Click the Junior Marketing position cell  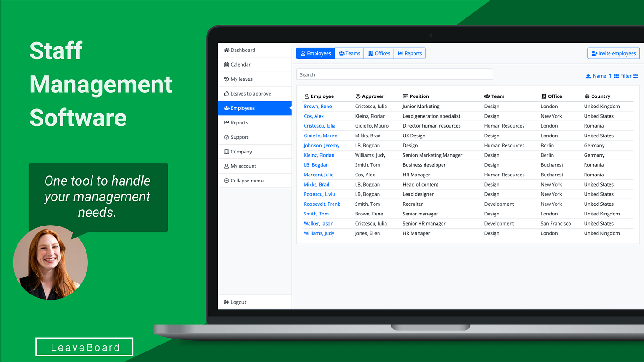[421, 107]
